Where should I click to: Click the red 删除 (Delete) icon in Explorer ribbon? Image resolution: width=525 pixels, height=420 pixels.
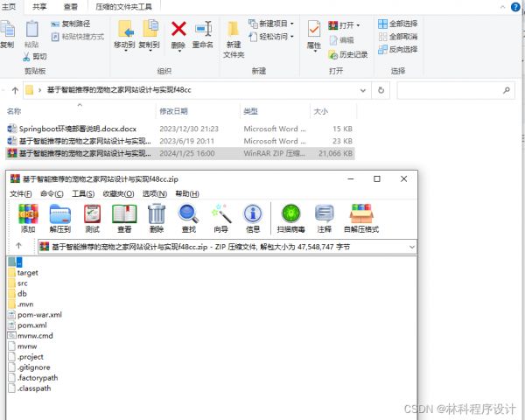click(178, 32)
